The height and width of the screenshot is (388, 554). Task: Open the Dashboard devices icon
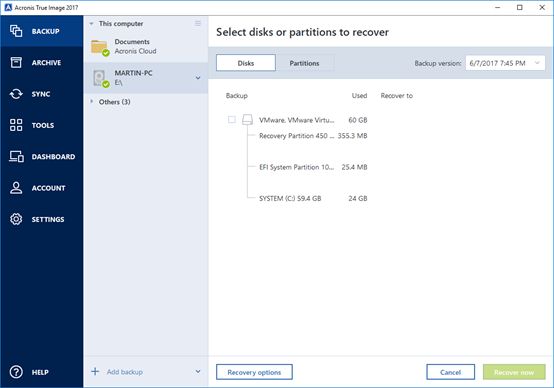[x=16, y=157]
